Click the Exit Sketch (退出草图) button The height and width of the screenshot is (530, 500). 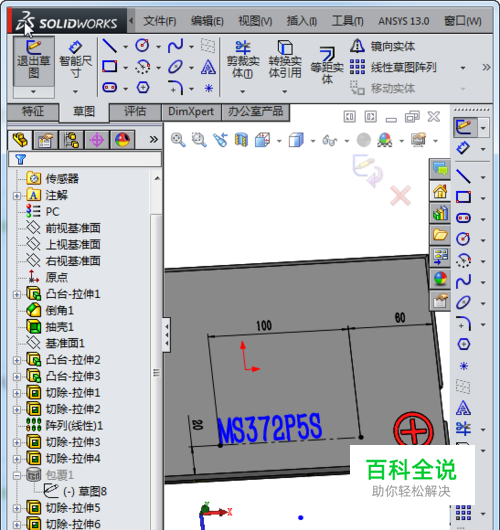tap(33, 61)
